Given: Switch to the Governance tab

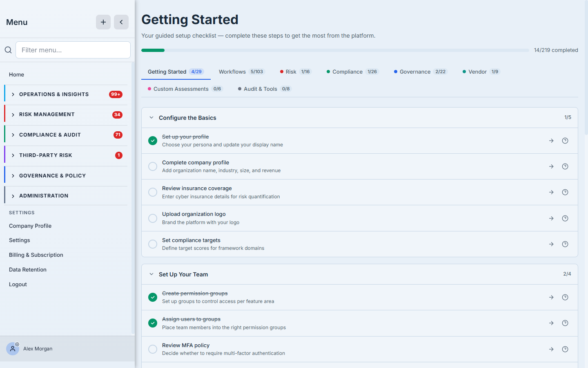Looking at the screenshot, I should pyautogui.click(x=421, y=72).
